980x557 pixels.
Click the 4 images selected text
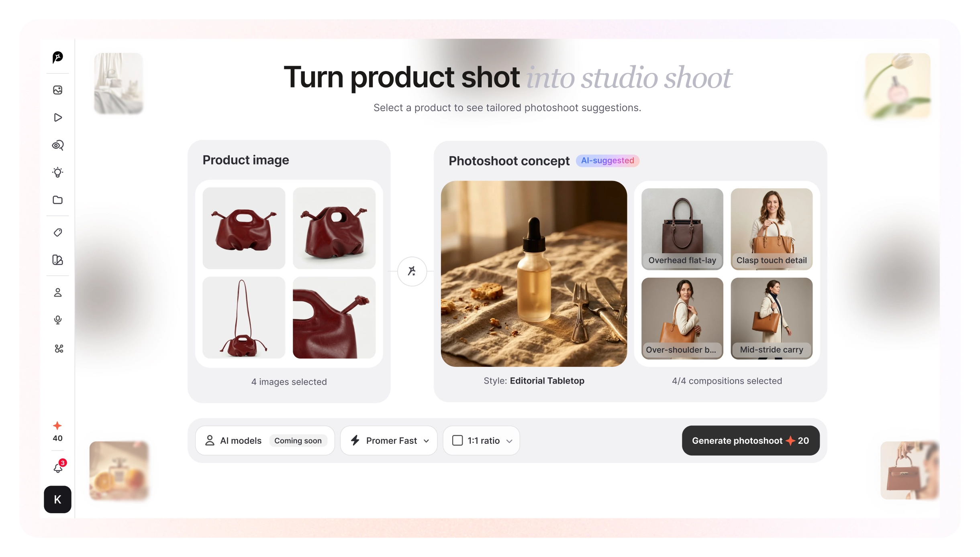click(x=289, y=382)
